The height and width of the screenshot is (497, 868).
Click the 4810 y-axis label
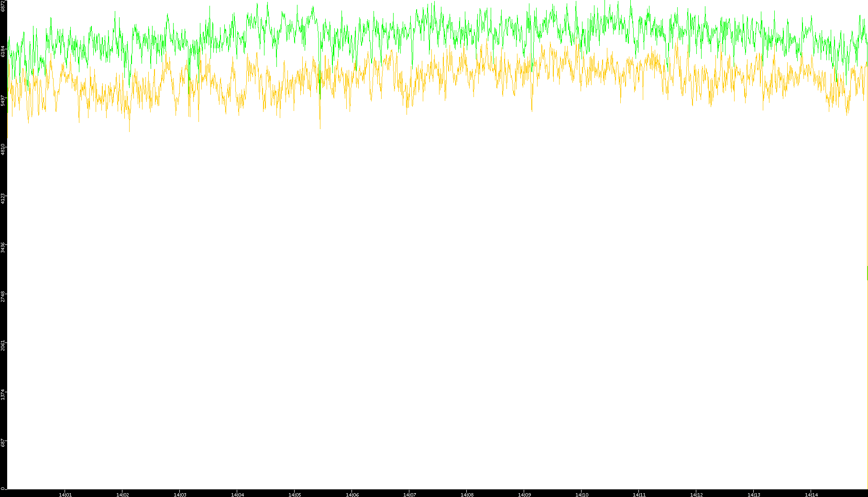[3, 149]
